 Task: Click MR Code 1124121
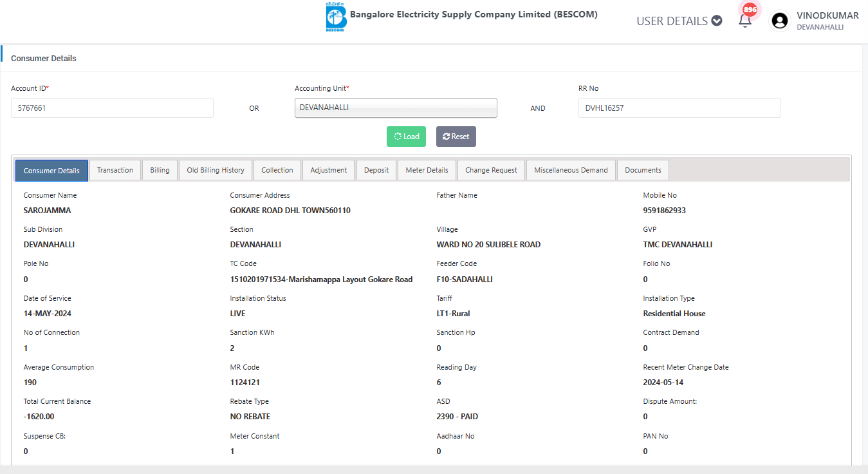click(245, 383)
